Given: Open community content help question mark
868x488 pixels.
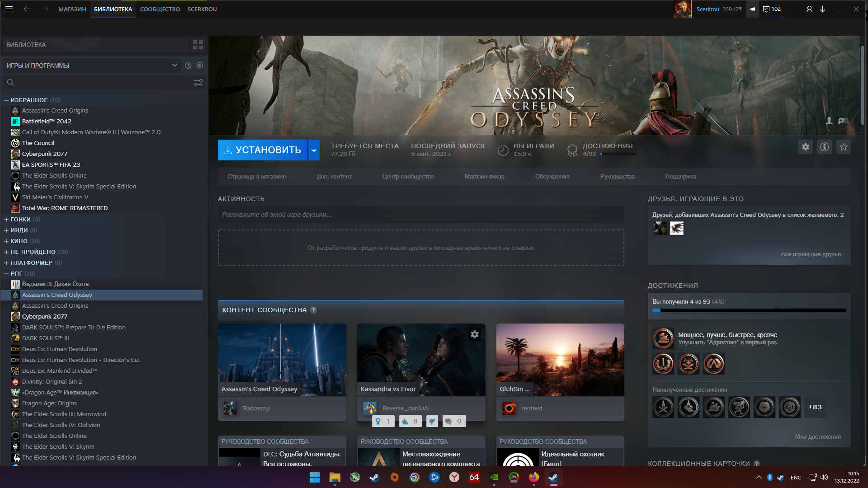Looking at the screenshot, I should (x=313, y=310).
